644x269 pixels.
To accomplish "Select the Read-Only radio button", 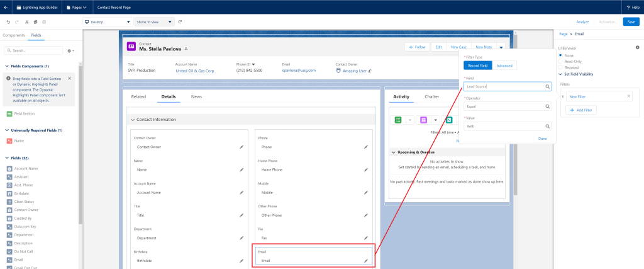I will tap(560, 61).
